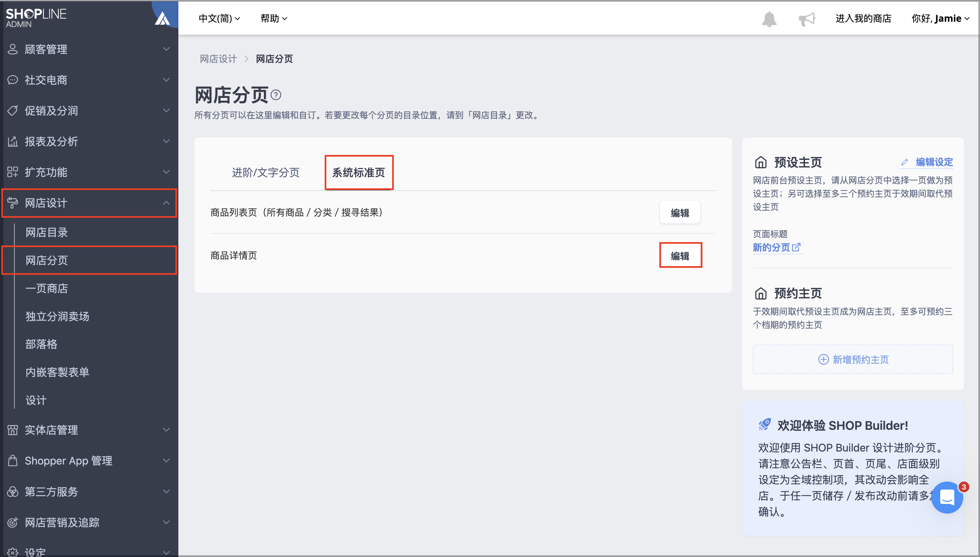Open 内嵌客製表单 in the sidebar
The width and height of the screenshot is (980, 557).
(57, 372)
